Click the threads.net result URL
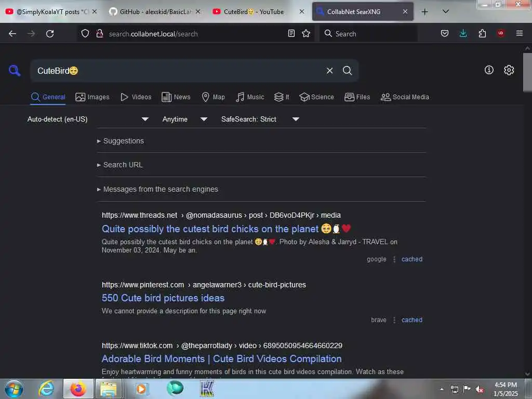 click(221, 215)
